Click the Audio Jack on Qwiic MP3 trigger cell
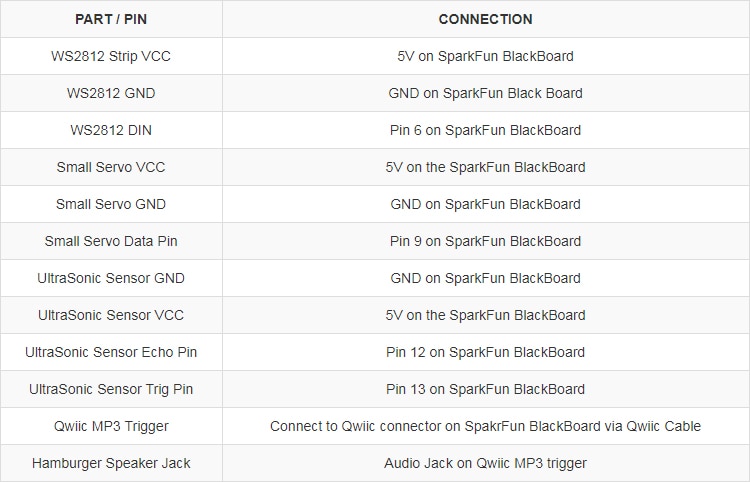 click(485, 463)
